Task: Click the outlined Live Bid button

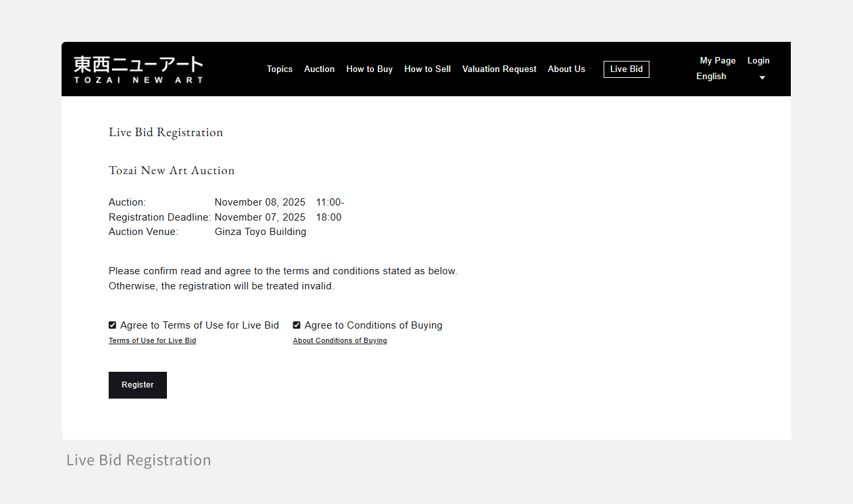Action: [626, 69]
